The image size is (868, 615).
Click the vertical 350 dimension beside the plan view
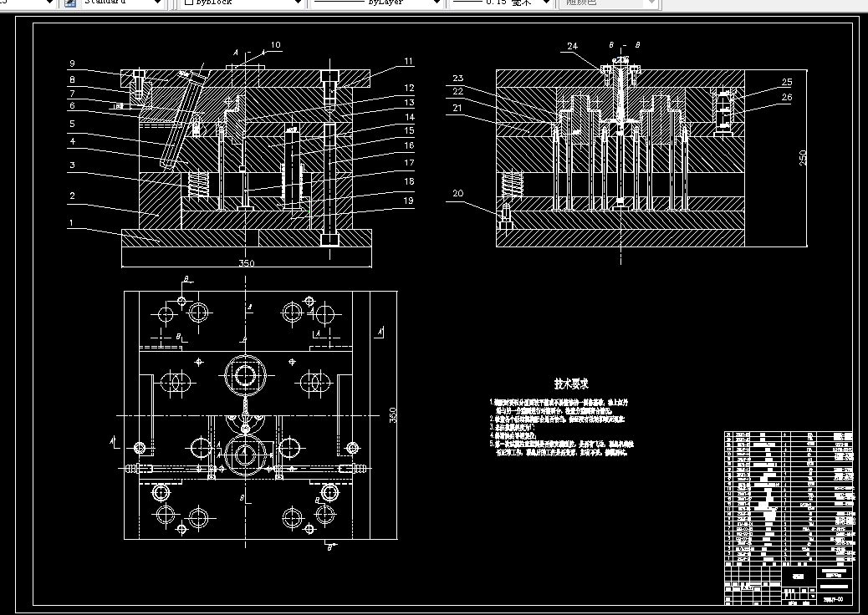pos(393,415)
